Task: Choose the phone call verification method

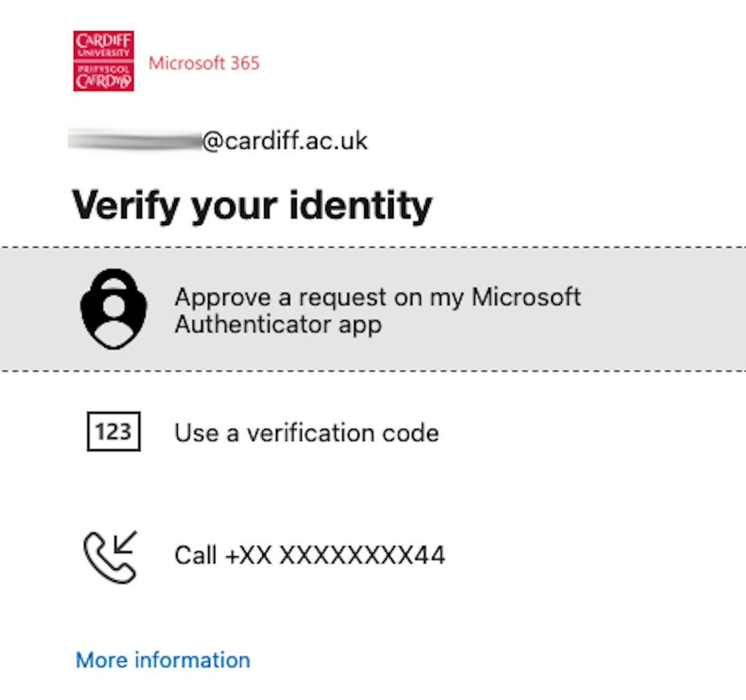Action: pyautogui.click(x=310, y=555)
